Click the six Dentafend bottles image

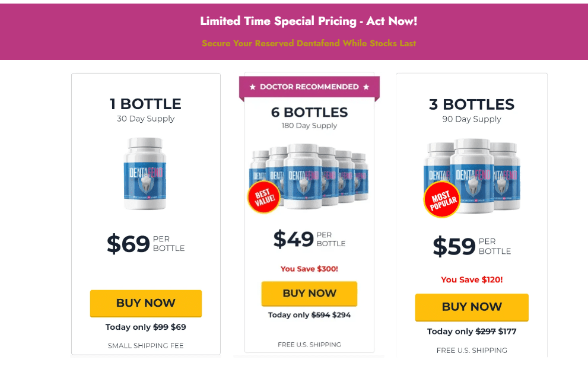pos(309,176)
